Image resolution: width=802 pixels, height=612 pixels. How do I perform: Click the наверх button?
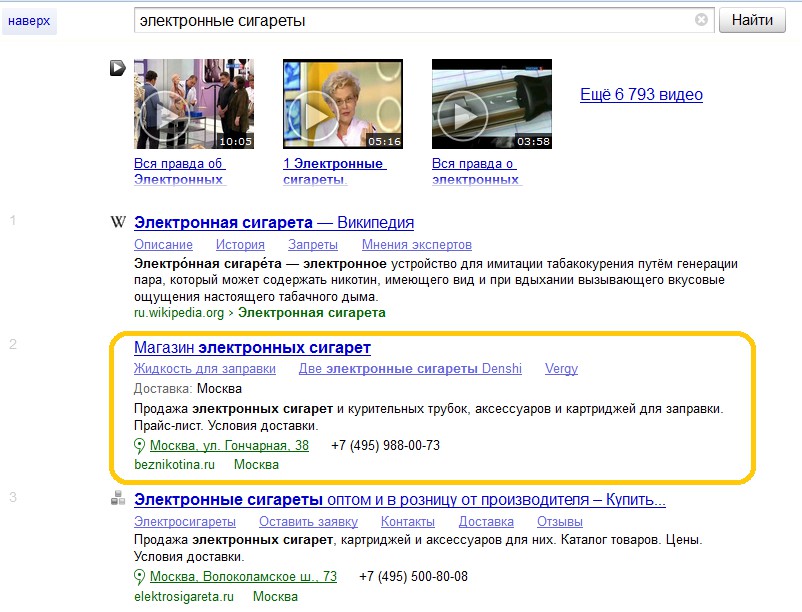29,21
